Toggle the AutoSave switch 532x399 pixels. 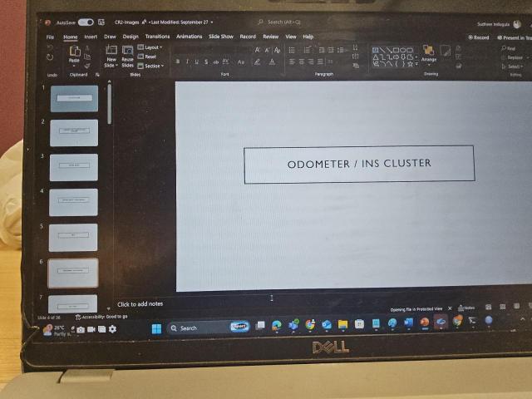pos(86,22)
